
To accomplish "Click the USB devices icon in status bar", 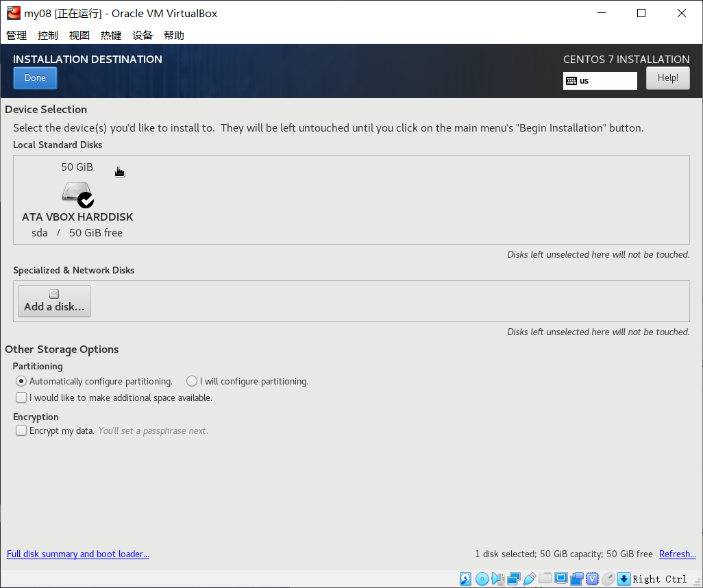I will click(530, 578).
